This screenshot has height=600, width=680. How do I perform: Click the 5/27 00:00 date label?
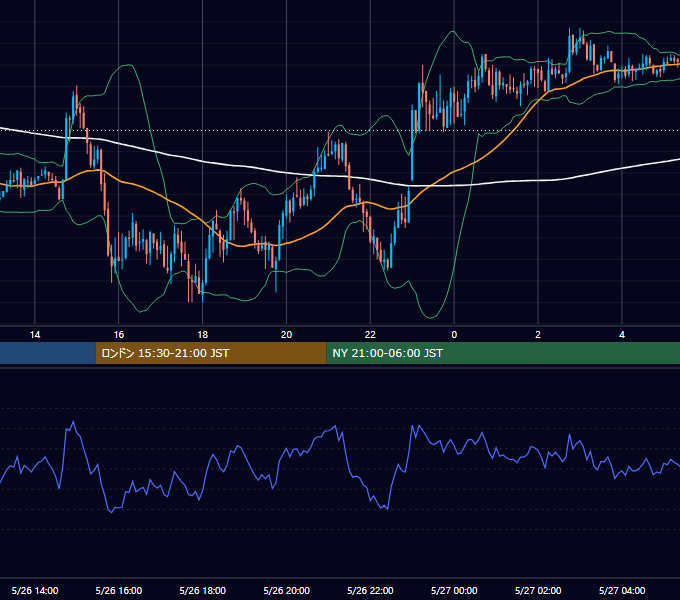454,590
